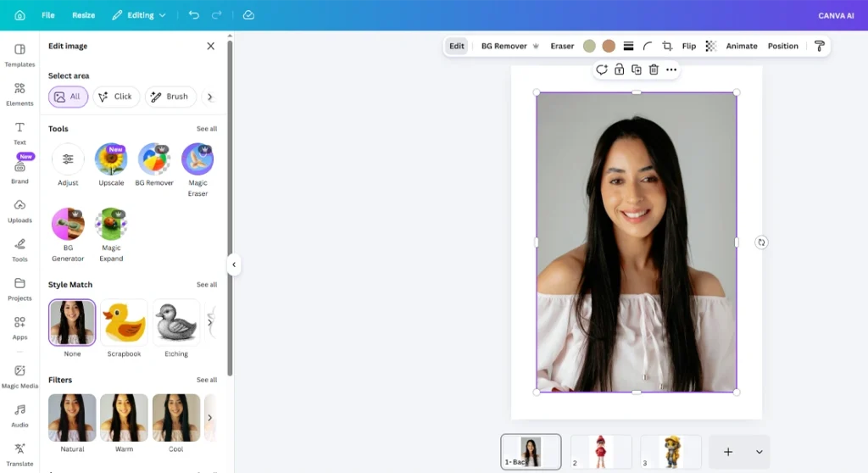868x473 pixels.
Task: Select page 2 thumbnail
Action: (x=601, y=452)
